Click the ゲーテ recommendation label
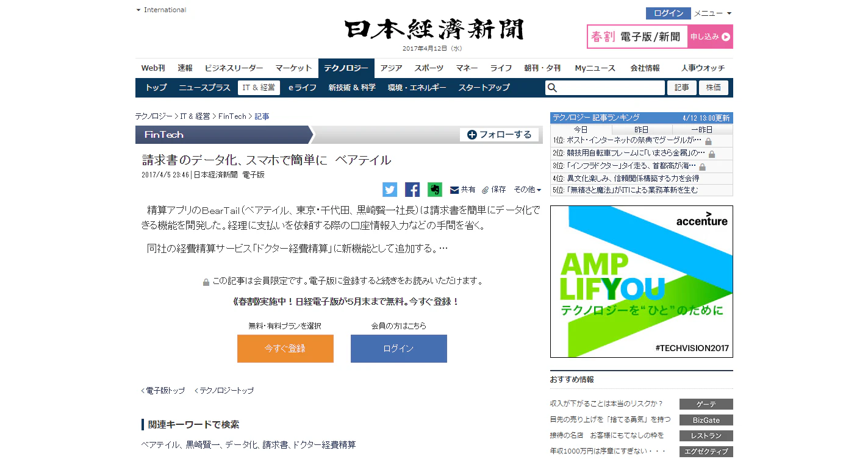Screen dimensions: 868x459 click(706, 404)
